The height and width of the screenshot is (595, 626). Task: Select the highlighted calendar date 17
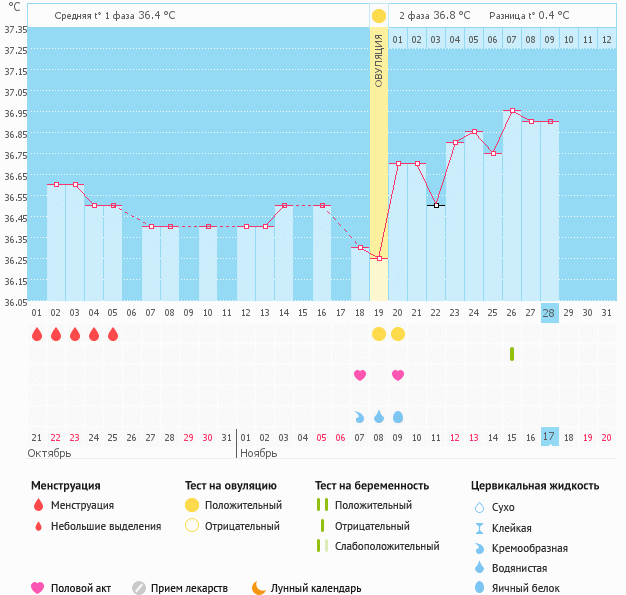[549, 437]
